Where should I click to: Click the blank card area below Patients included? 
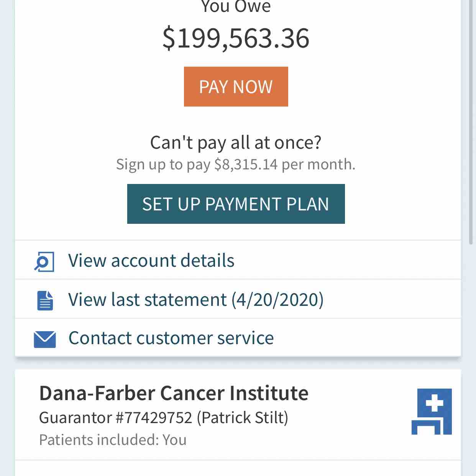238,468
